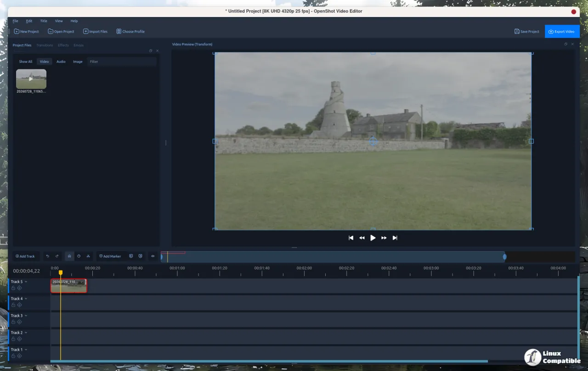Screen dimensions: 588x371
Task: Open the File menu
Action: tap(15, 21)
